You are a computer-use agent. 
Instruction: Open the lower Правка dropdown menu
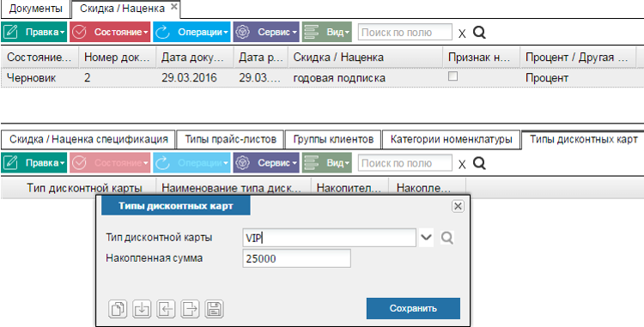(x=33, y=163)
